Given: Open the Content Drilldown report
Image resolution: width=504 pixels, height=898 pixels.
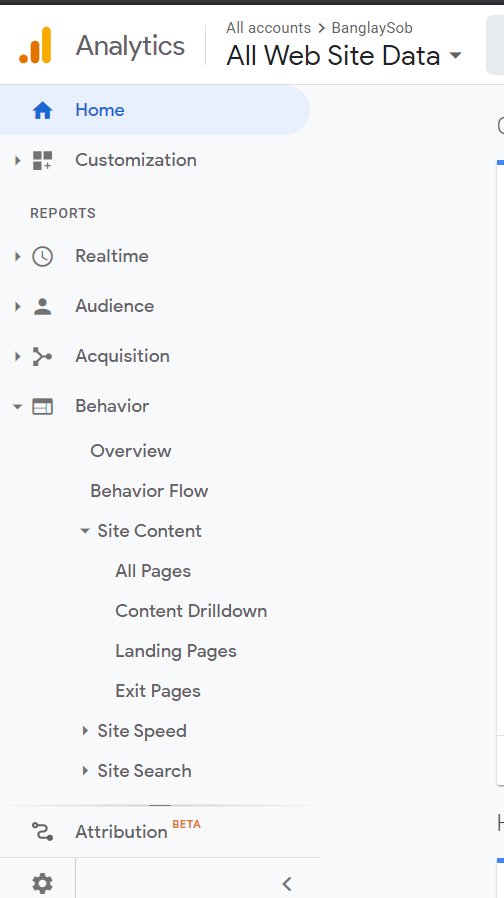Looking at the screenshot, I should click(191, 611).
